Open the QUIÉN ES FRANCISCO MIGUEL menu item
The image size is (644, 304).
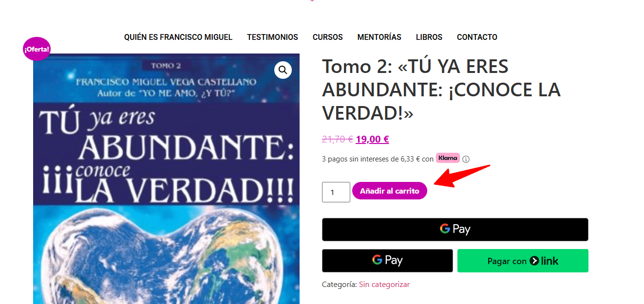[178, 37]
